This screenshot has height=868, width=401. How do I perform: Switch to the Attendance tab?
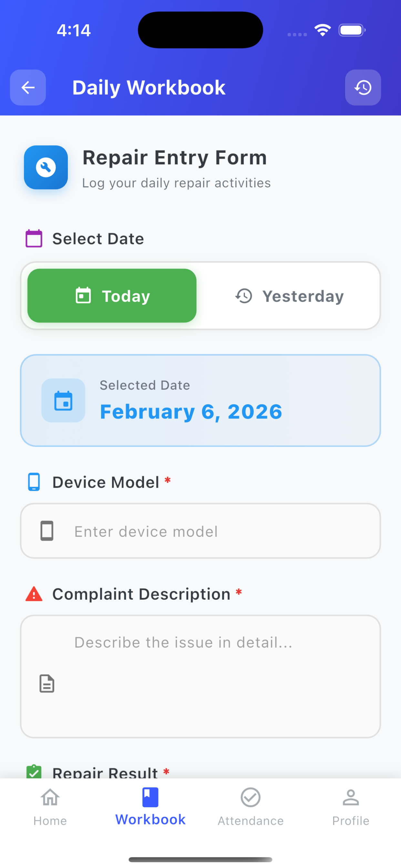point(250,807)
